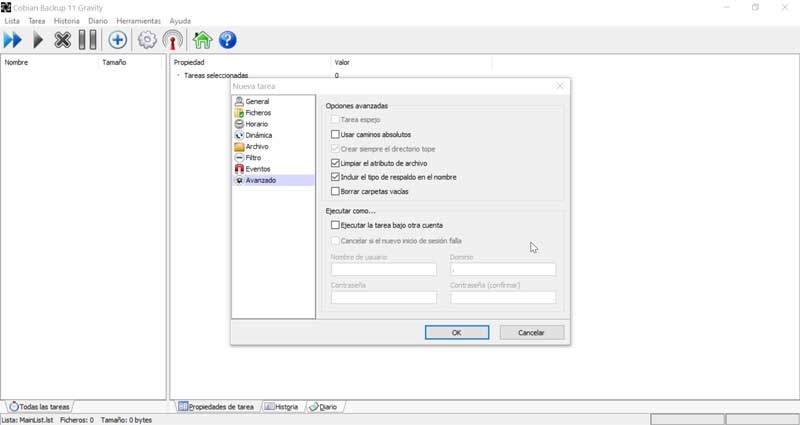This screenshot has height=425, width=800.
Task: Switch to Propiedades de tarea tab
Action: click(216, 407)
